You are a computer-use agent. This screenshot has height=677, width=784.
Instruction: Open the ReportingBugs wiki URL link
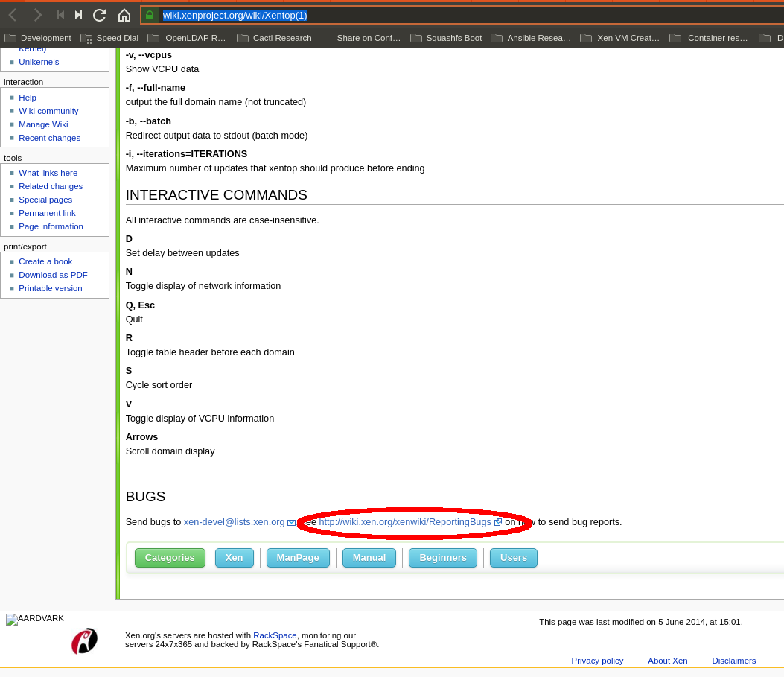[405, 522]
